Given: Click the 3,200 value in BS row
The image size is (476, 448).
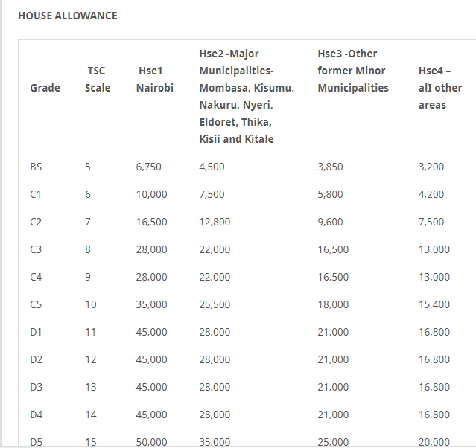Looking at the screenshot, I should 431,167.
